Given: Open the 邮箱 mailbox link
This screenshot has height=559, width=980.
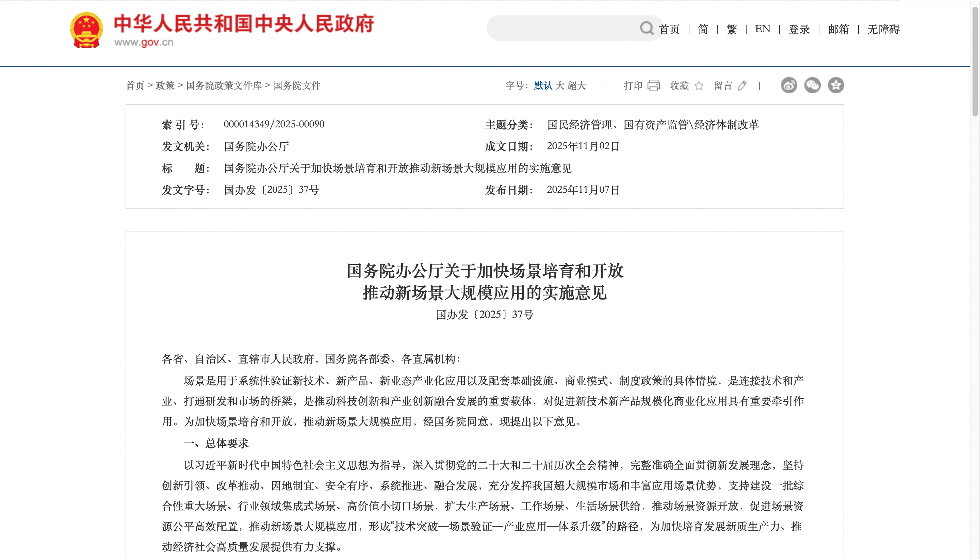Looking at the screenshot, I should [x=838, y=29].
